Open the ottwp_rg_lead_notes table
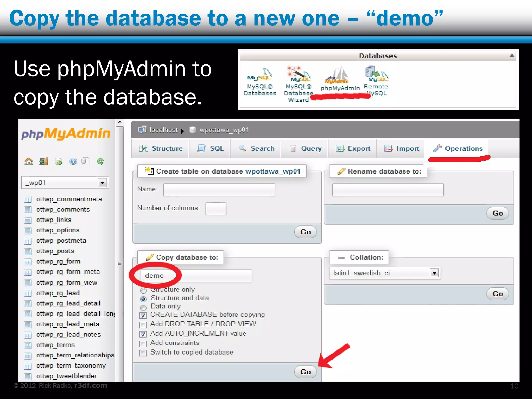Screen dimensions: 532x399 [69, 335]
